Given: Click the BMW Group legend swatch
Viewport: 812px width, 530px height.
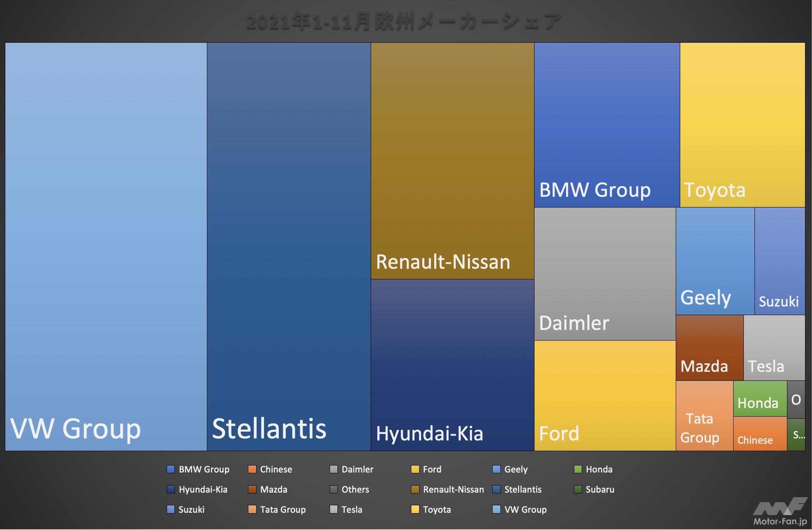Looking at the screenshot, I should pos(171,469).
